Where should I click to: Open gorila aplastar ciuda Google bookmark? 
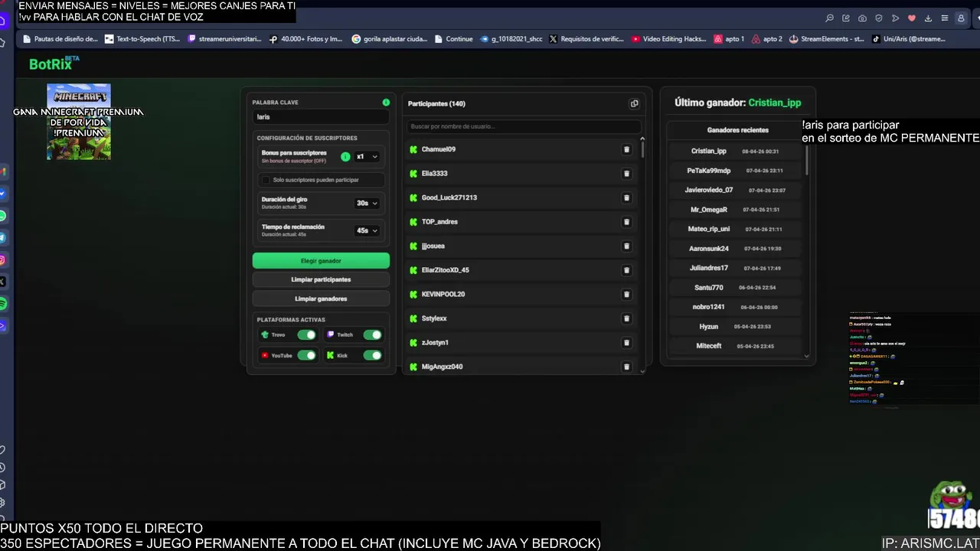pos(390,39)
